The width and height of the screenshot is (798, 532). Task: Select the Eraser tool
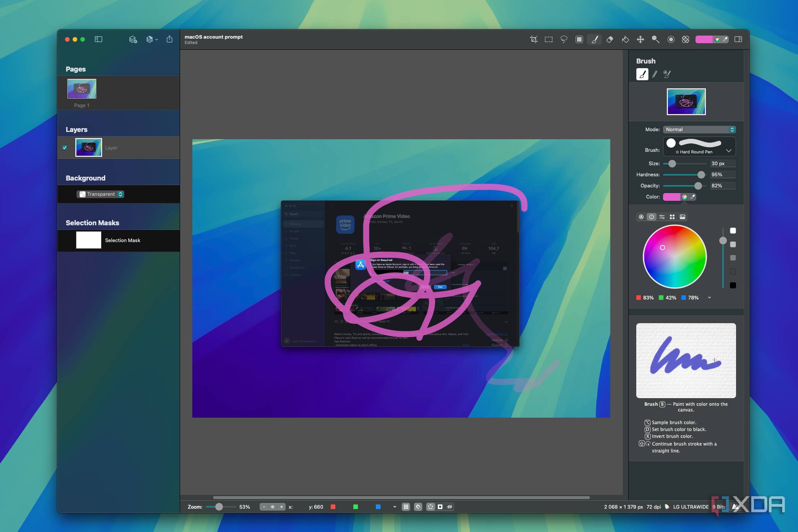click(610, 39)
